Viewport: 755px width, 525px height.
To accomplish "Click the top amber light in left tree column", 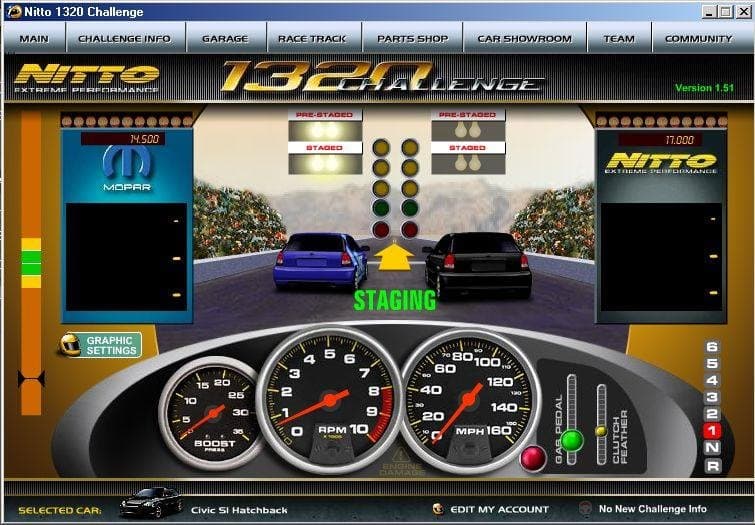I will tap(381, 147).
